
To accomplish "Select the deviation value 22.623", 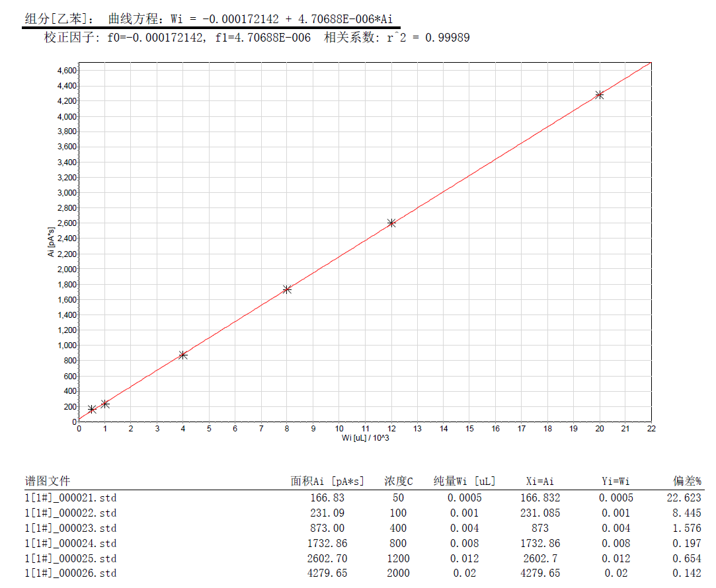I will [684, 498].
